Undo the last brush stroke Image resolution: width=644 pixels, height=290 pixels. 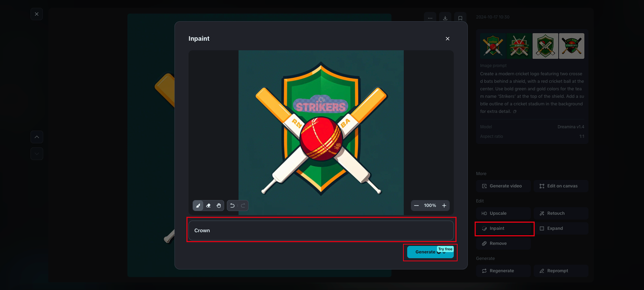232,206
